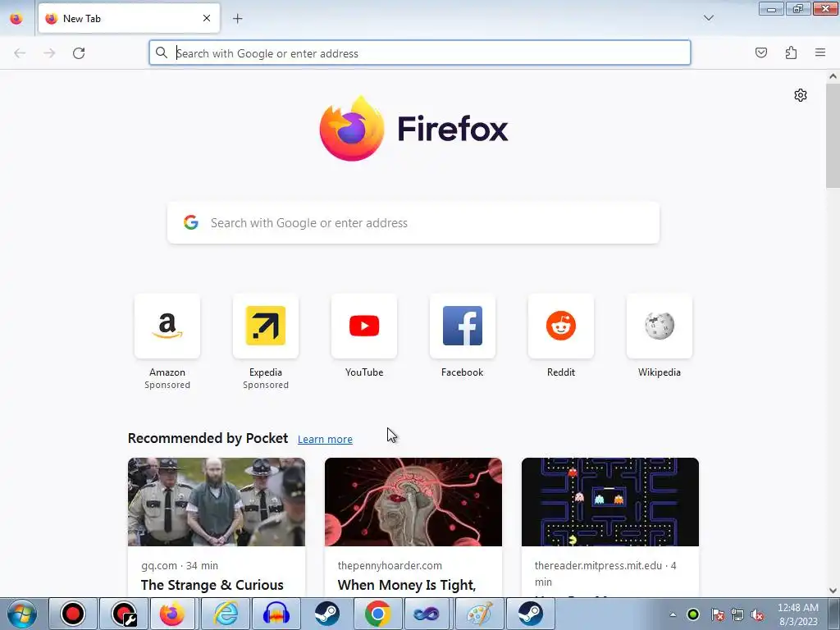Image resolution: width=840 pixels, height=630 pixels.
Task: Click the "thepennyhoarder.com" source text
Action: [390, 566]
